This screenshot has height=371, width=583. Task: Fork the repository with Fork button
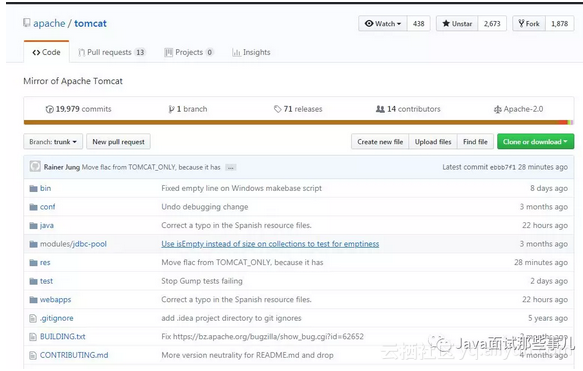point(529,23)
